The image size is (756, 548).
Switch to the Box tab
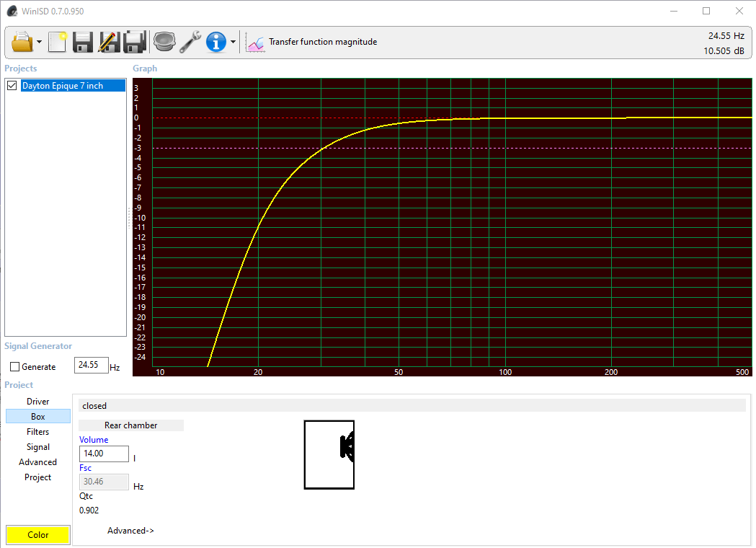point(38,416)
